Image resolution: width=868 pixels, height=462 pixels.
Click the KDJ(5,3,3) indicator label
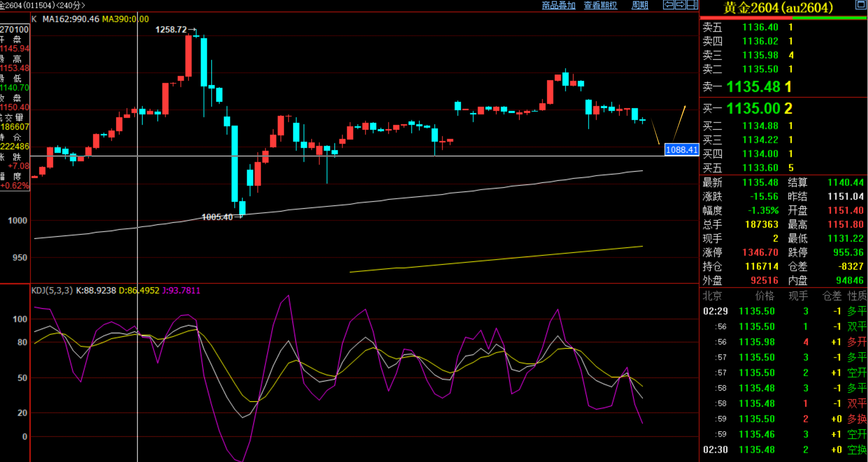52,290
